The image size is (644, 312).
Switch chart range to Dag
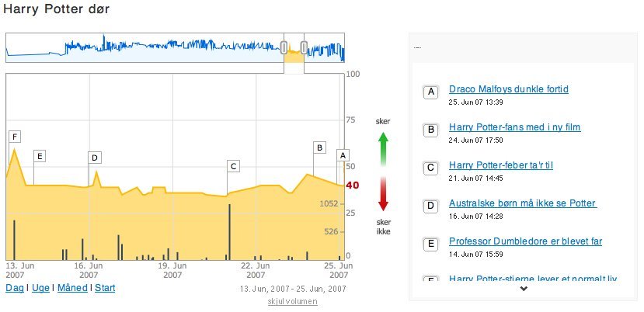tap(14, 288)
